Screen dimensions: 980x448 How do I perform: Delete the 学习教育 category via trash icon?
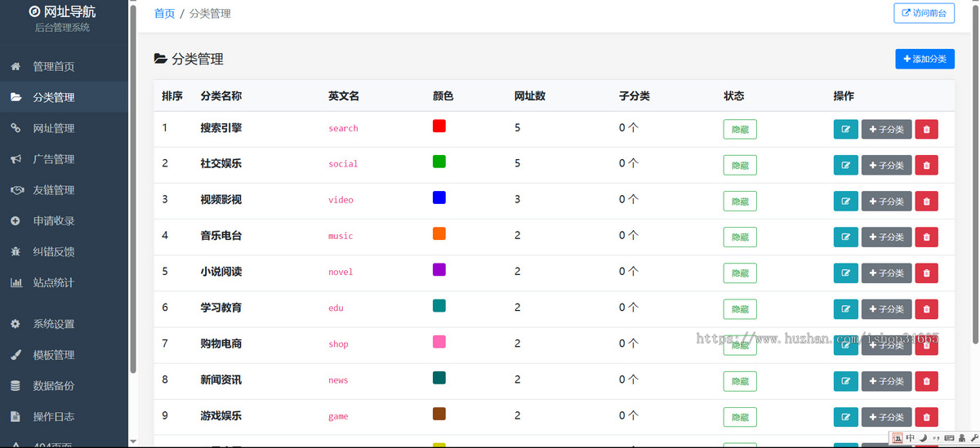point(926,308)
